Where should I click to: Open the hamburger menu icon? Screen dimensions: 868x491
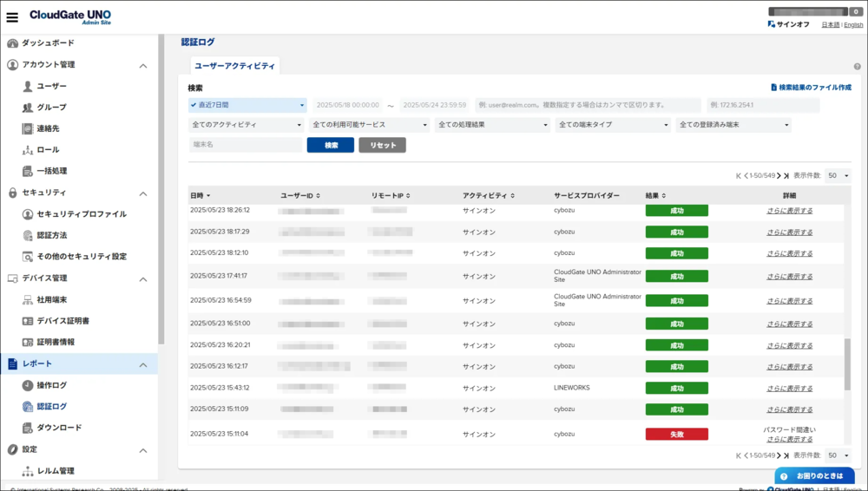pos(12,17)
